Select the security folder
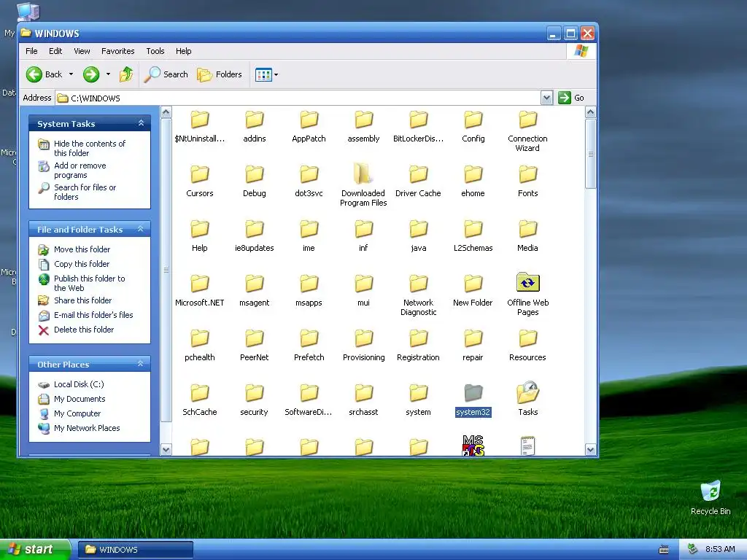747x560 pixels. point(254,400)
